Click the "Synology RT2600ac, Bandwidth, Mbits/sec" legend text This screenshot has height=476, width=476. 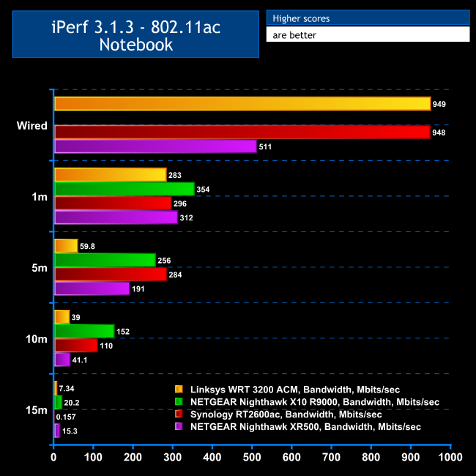coord(286,414)
